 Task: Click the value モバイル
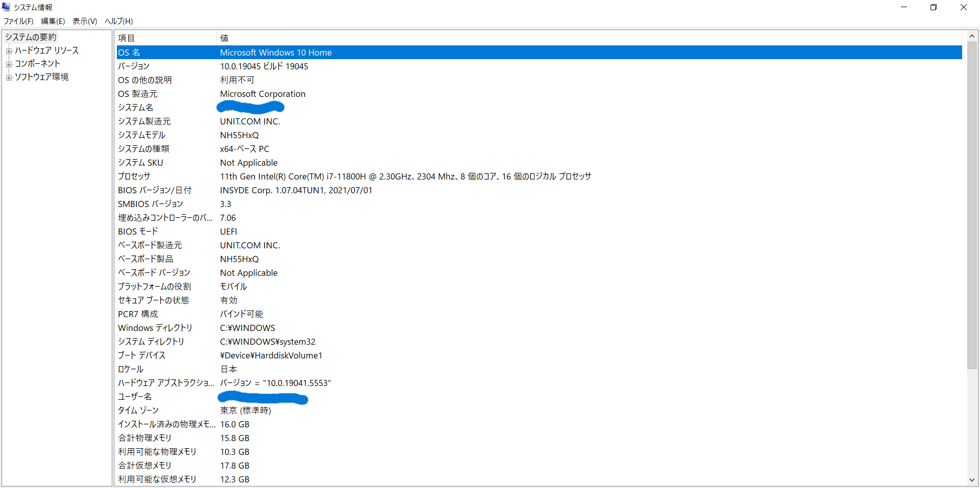click(x=233, y=287)
